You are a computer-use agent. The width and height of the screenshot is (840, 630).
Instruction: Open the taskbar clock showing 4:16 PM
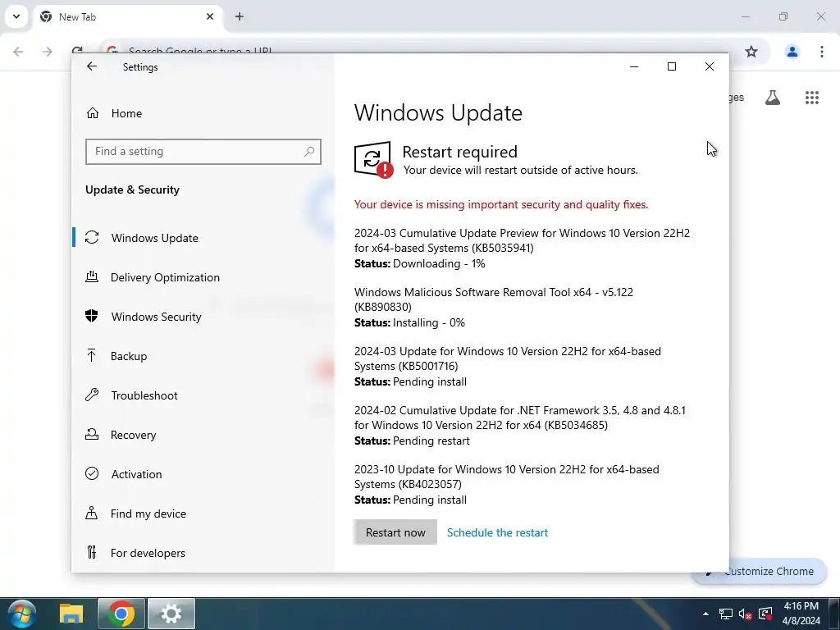point(801,614)
